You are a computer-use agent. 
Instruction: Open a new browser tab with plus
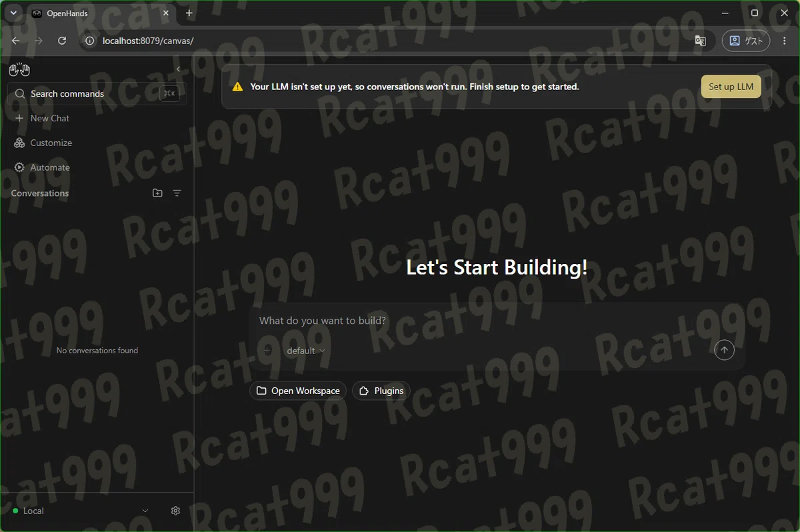click(189, 13)
